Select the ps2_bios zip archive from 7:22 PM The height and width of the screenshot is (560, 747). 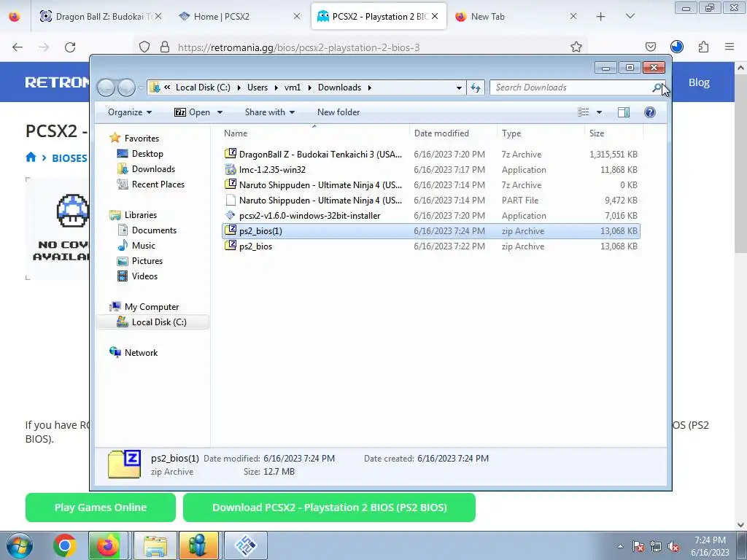tap(430, 246)
